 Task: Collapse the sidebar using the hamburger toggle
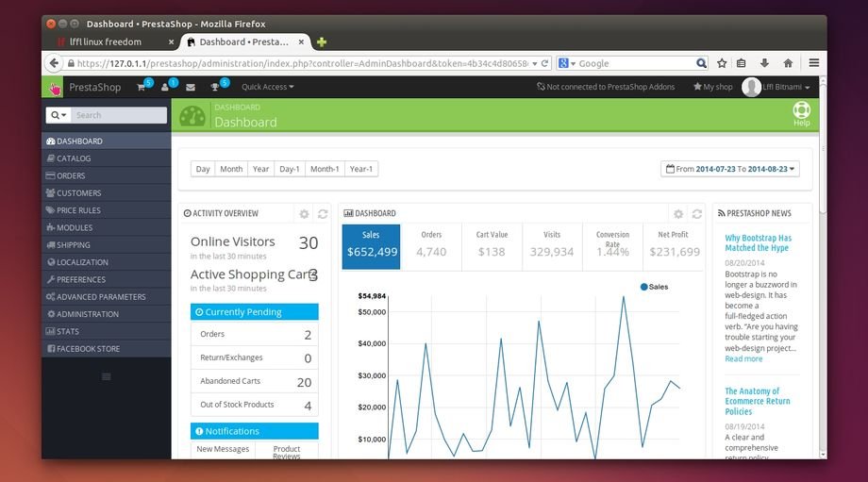pyautogui.click(x=106, y=376)
